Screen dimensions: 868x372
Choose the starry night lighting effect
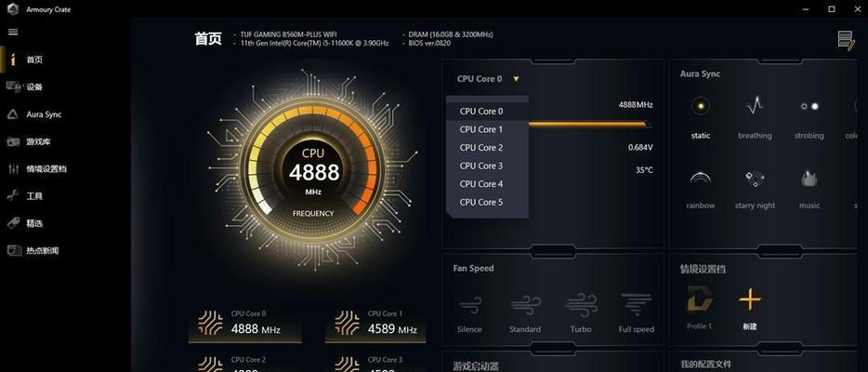755,190
